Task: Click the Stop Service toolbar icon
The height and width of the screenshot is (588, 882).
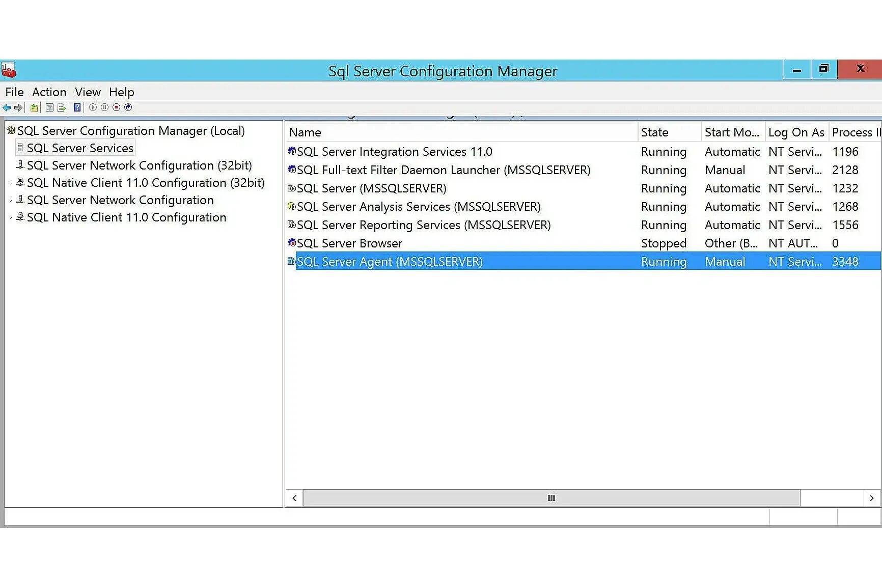Action: [116, 107]
